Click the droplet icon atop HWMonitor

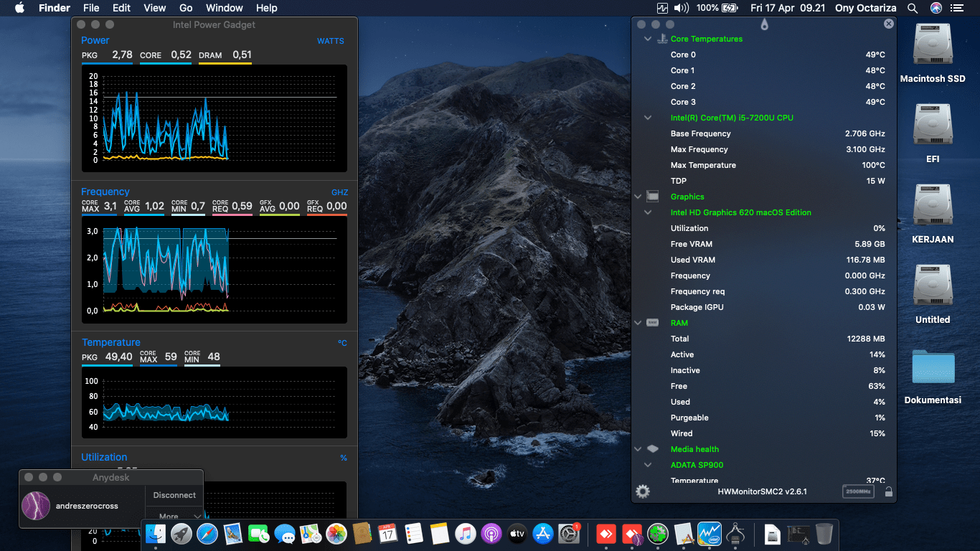pyautogui.click(x=764, y=24)
